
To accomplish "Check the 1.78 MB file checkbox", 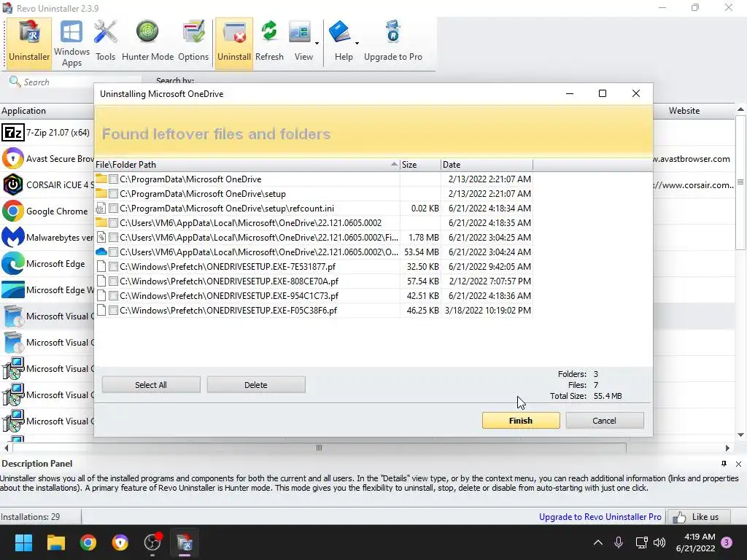I will click(x=113, y=238).
